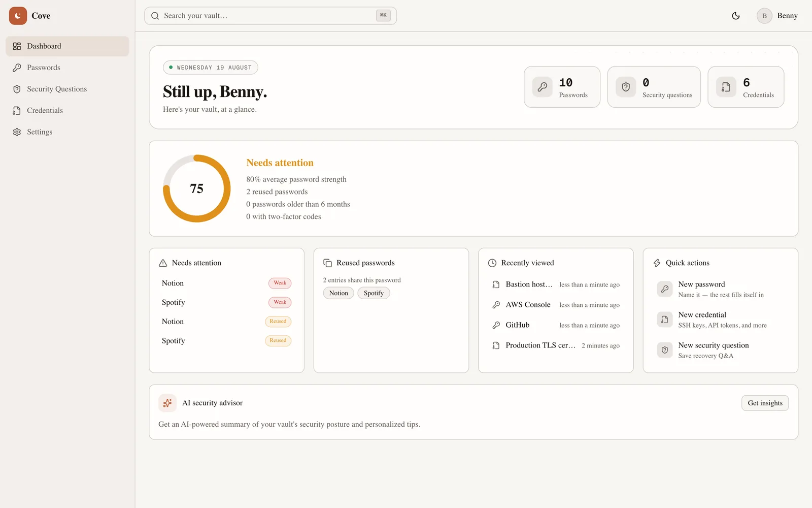Go to Security Questions page

(x=67, y=89)
